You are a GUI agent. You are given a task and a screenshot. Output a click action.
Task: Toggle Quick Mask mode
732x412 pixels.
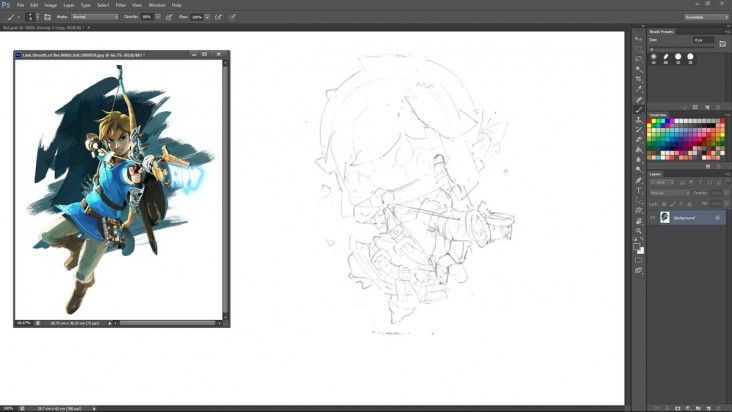coord(639,260)
